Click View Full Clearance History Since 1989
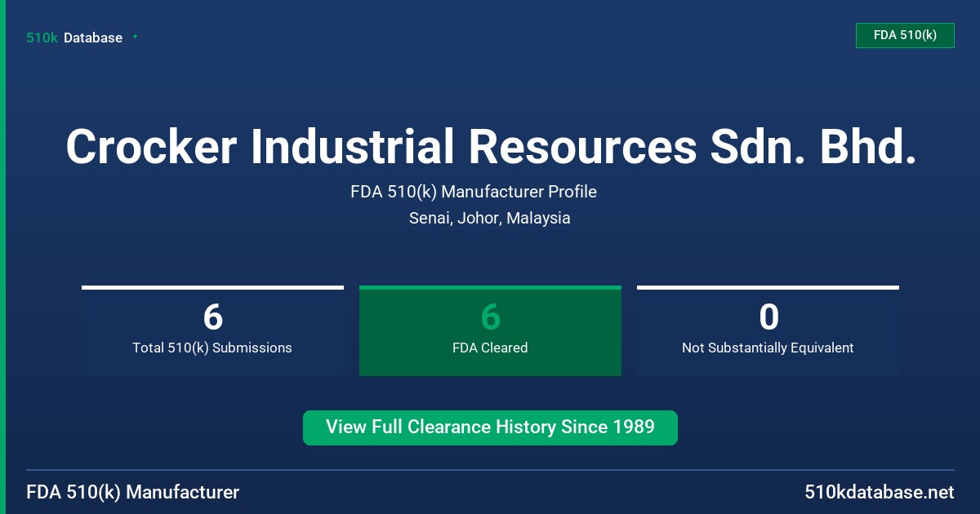Viewport: 980px width, 514px height. pos(490,428)
